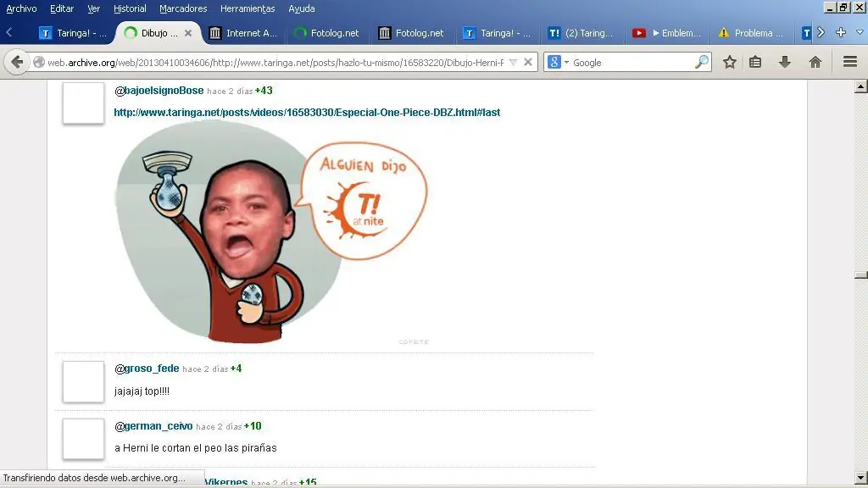Click the status bar 'Transfiriendo datos desde web.archive.org'
The width and height of the screenshot is (868, 488).
pos(94,478)
